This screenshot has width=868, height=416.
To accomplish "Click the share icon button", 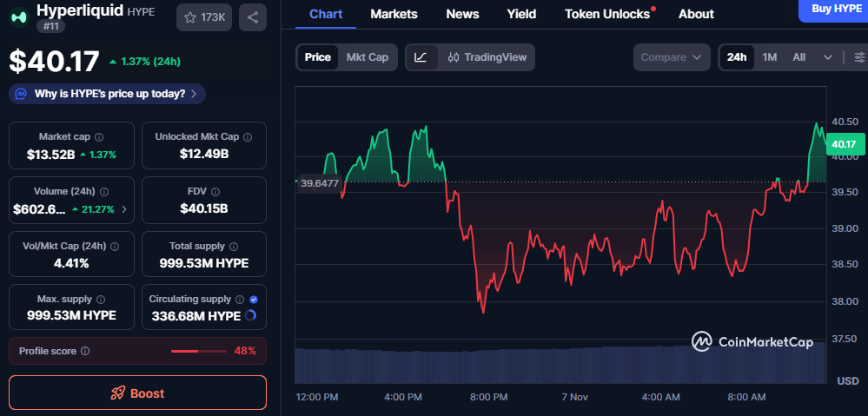I will click(x=252, y=17).
